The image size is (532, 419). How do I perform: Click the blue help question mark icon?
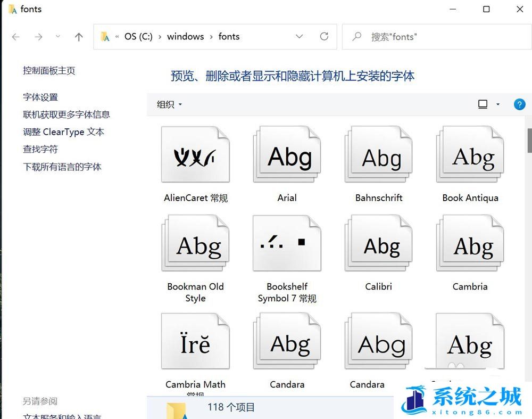[519, 104]
